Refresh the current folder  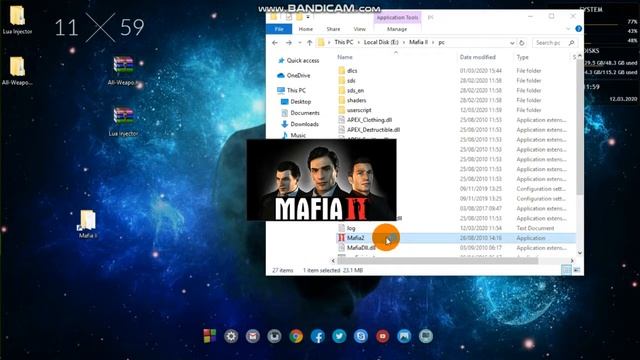(x=522, y=43)
